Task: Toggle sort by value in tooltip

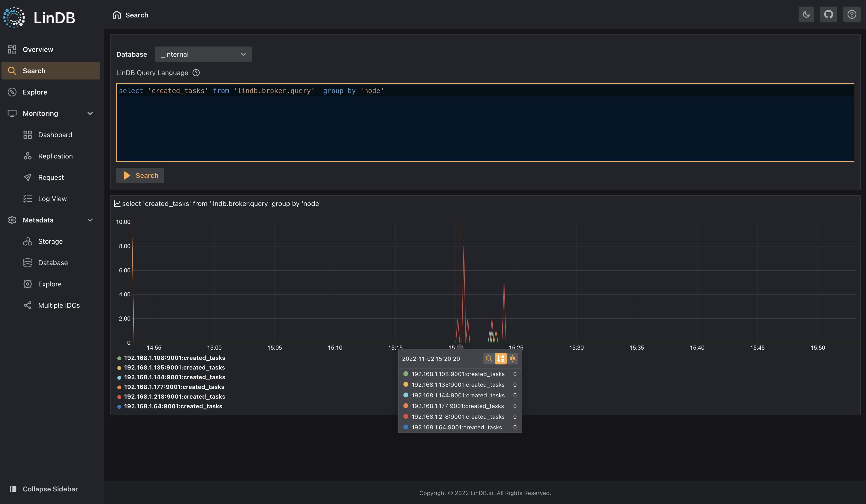Action: click(512, 359)
